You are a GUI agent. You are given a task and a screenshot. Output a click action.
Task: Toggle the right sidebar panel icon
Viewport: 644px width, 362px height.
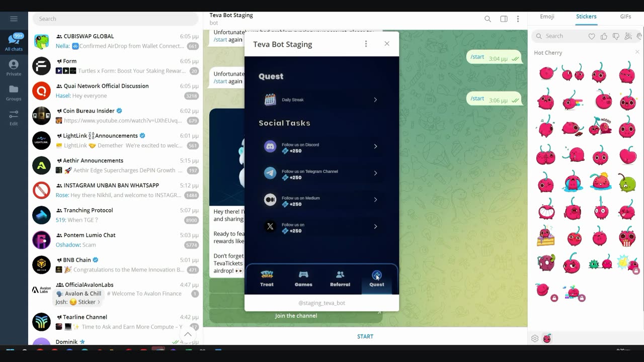(x=504, y=19)
